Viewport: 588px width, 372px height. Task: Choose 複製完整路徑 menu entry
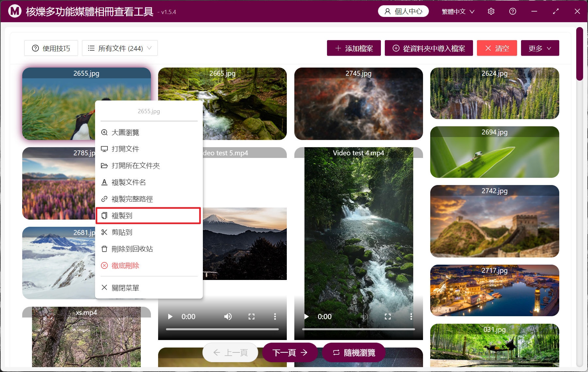(149, 199)
